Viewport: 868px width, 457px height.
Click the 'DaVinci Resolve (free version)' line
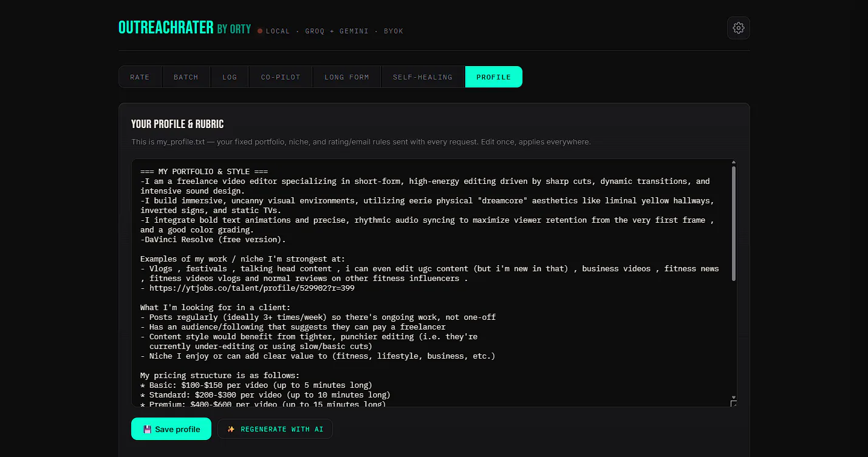point(213,240)
